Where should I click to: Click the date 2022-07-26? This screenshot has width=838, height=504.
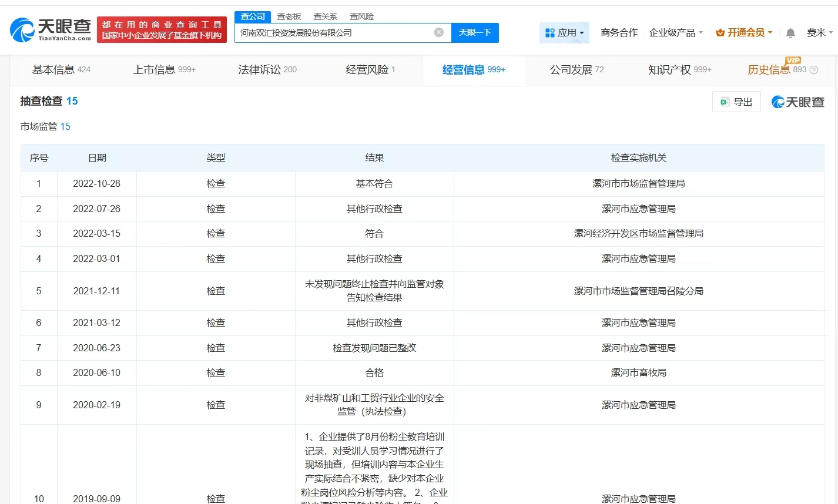point(96,209)
